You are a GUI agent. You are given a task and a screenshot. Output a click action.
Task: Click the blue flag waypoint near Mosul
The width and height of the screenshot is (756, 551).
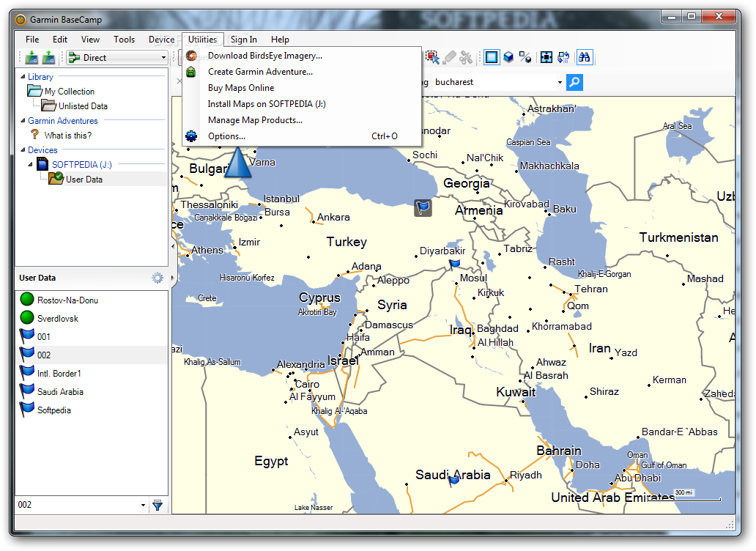coord(454,265)
